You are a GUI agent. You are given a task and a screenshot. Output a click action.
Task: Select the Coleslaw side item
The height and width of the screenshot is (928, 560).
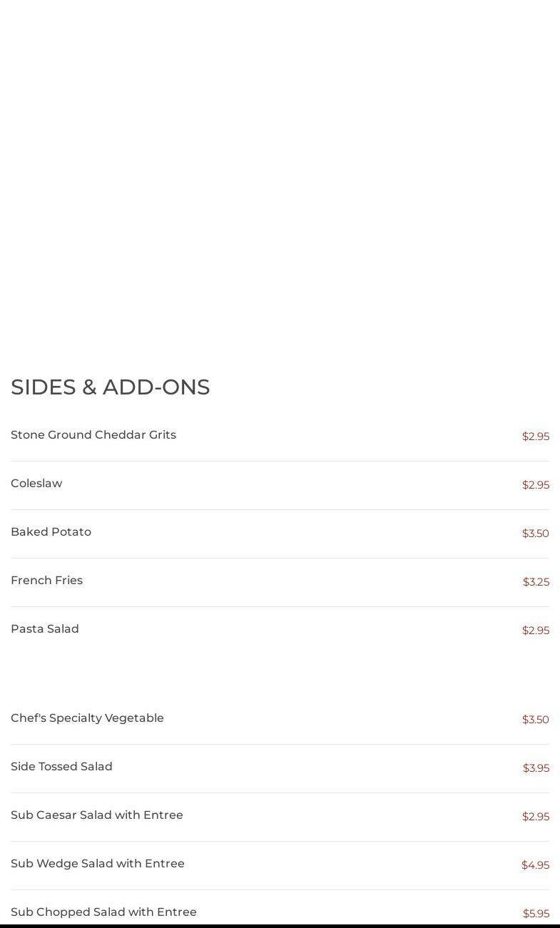tap(36, 484)
